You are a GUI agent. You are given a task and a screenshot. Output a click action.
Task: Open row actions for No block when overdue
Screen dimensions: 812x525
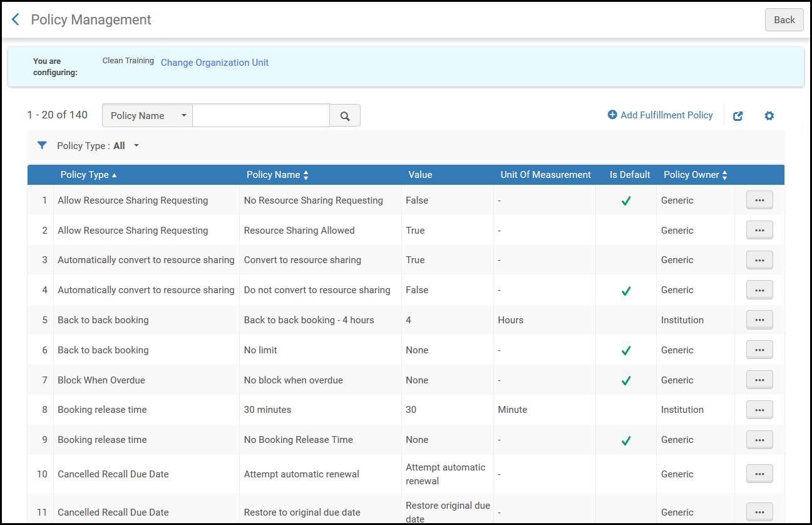tap(759, 380)
